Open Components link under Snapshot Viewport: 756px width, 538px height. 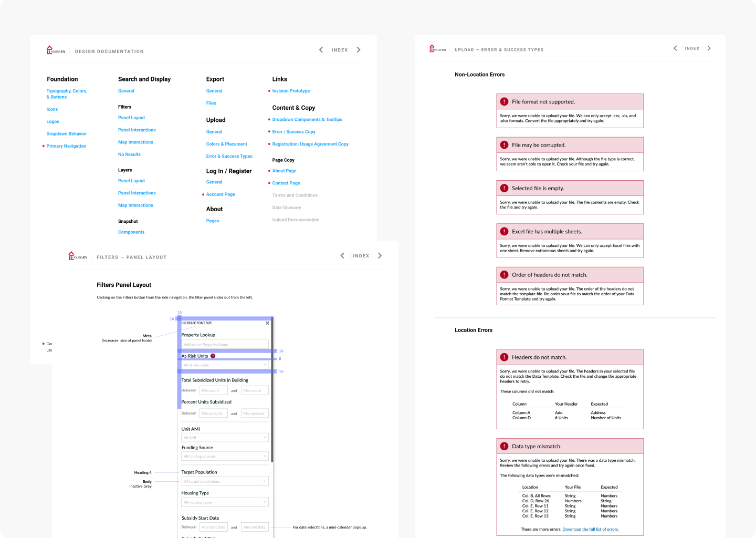[131, 232]
